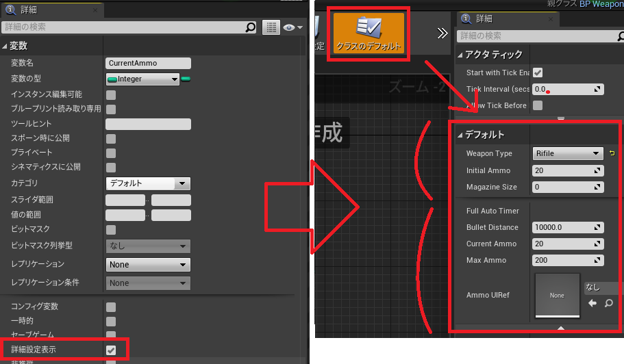Enable スポーン時に公開 checkbox
The width and height of the screenshot is (624, 364).
pos(111,139)
